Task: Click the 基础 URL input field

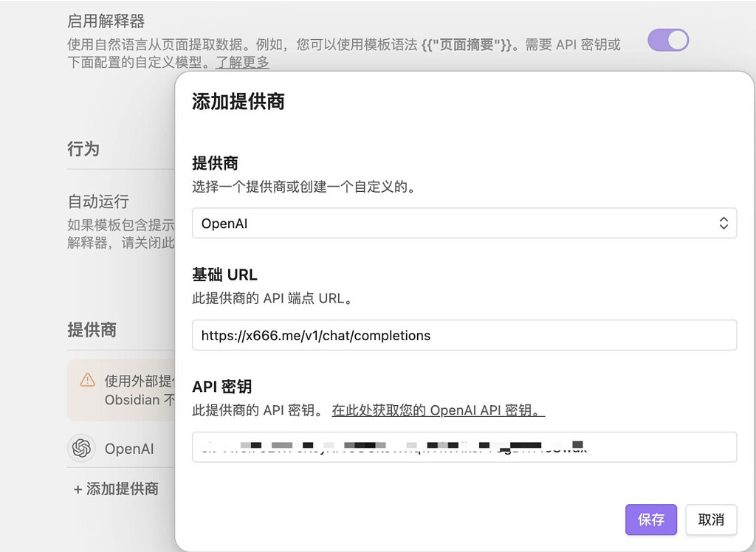Action: pyautogui.click(x=464, y=335)
